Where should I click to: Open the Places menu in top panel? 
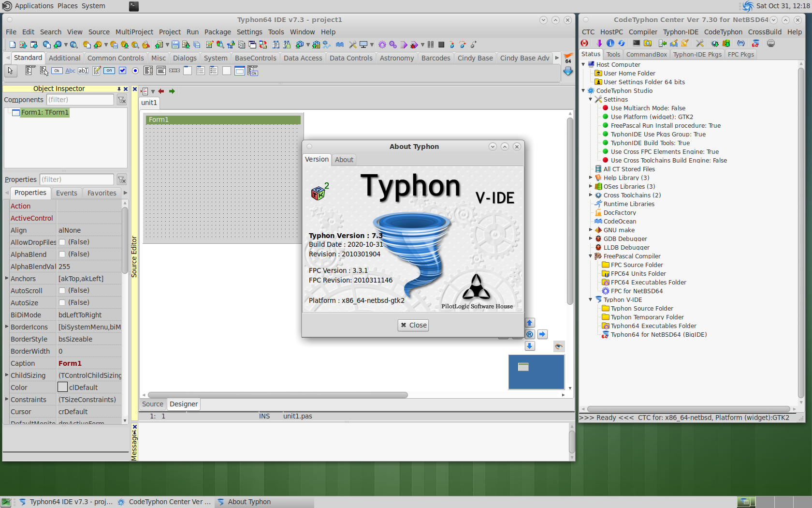pyautogui.click(x=67, y=6)
